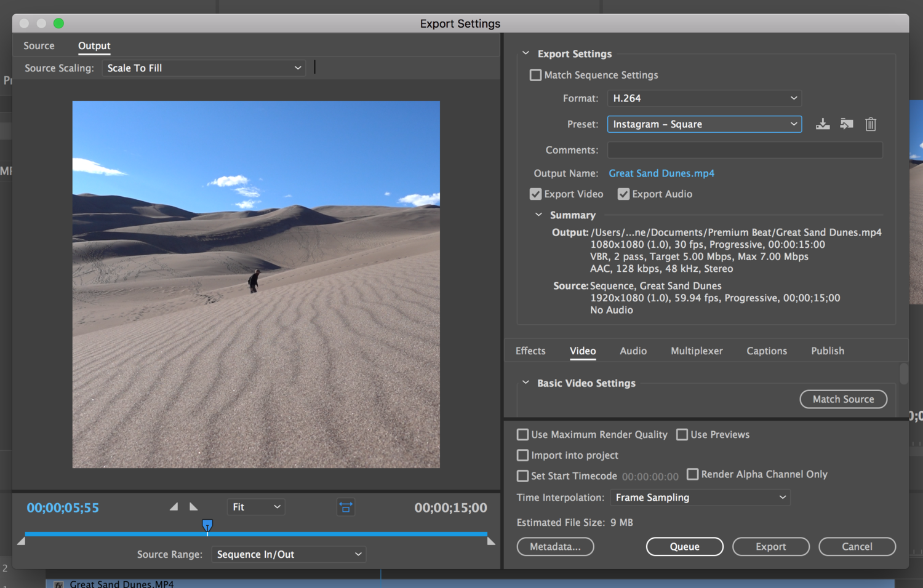923x588 pixels.
Task: Switch to the Audio tab
Action: coord(633,351)
